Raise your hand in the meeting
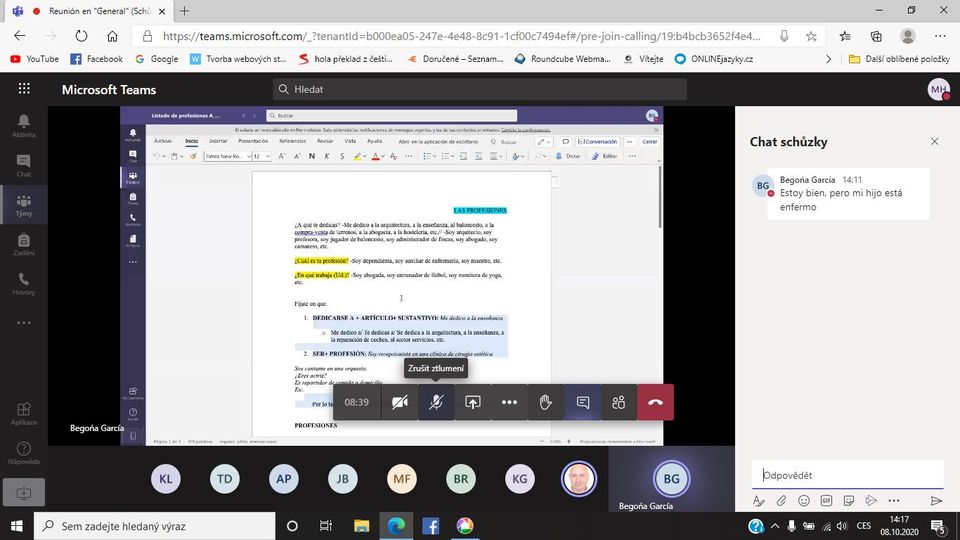Image resolution: width=960 pixels, height=540 pixels. (x=546, y=402)
